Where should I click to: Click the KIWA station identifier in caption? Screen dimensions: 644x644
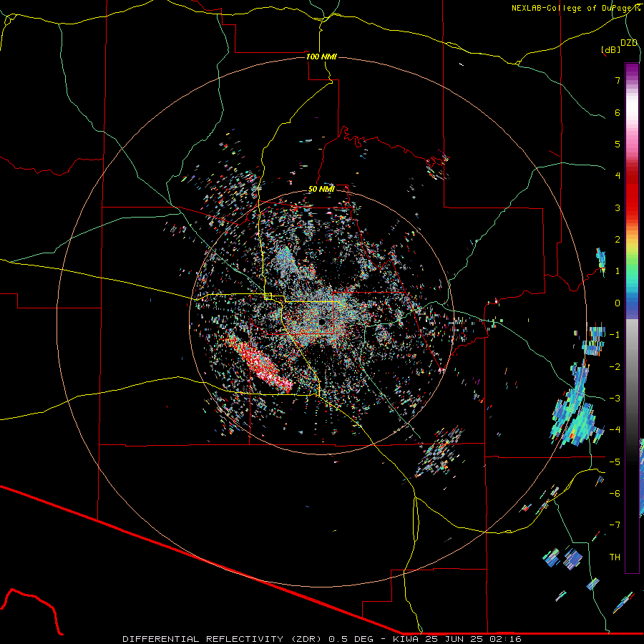pyautogui.click(x=406, y=639)
